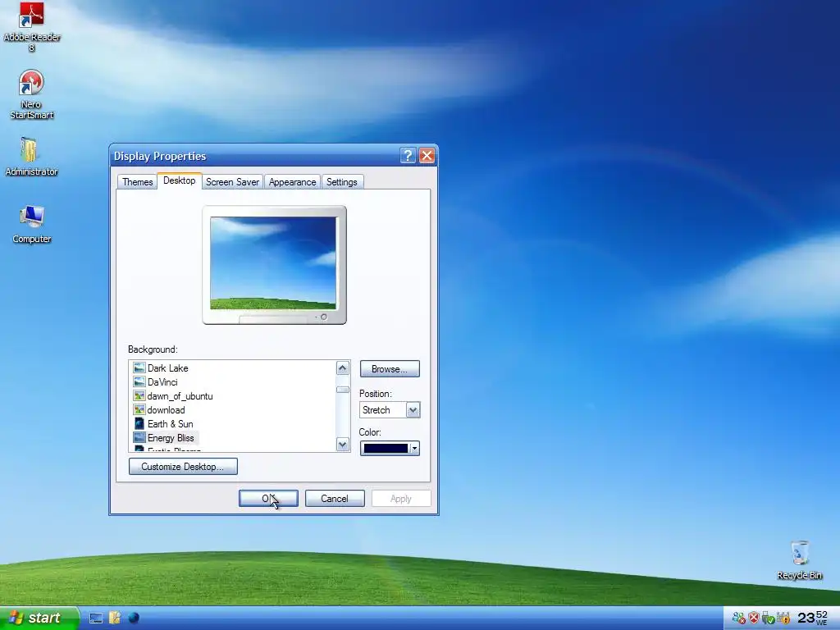Click the dawn_of_ubuntu file icon in list
The height and width of the screenshot is (630, 840).
(x=139, y=396)
